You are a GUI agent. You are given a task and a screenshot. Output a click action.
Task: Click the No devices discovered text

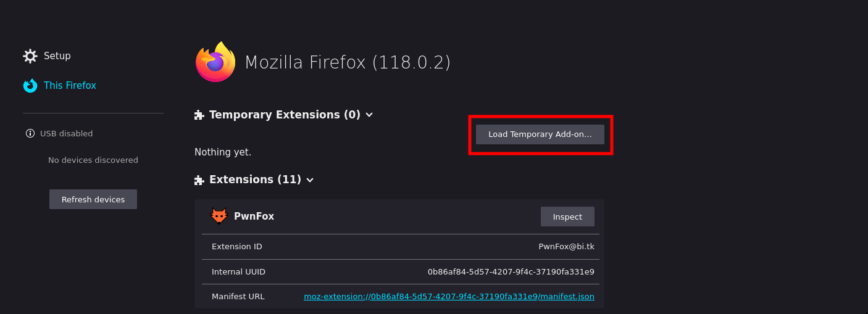click(93, 160)
